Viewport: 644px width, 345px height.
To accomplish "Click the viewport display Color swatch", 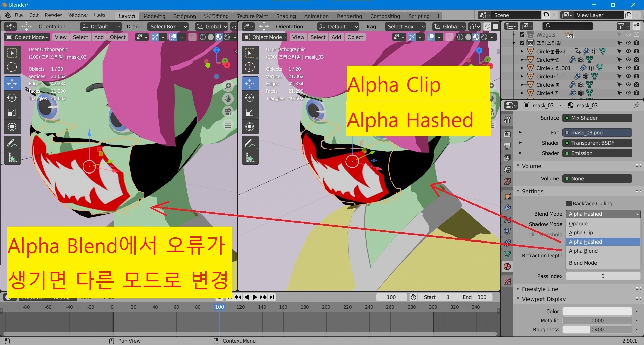I will (x=597, y=311).
